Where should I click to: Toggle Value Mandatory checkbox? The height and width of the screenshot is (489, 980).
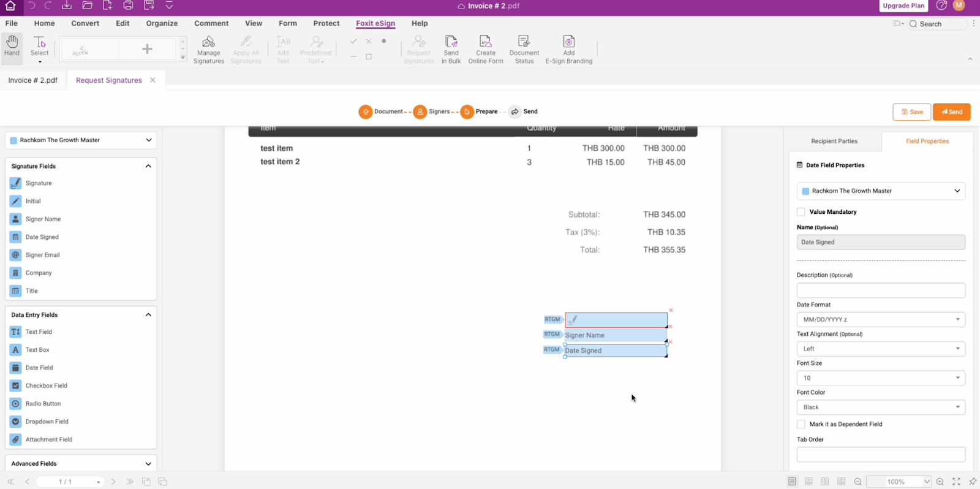801,212
